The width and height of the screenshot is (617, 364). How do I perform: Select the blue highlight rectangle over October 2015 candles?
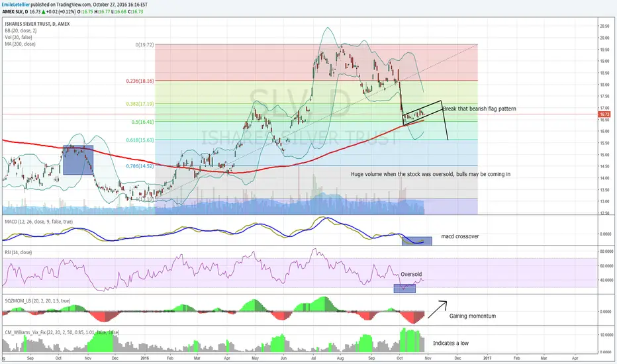tap(78, 159)
